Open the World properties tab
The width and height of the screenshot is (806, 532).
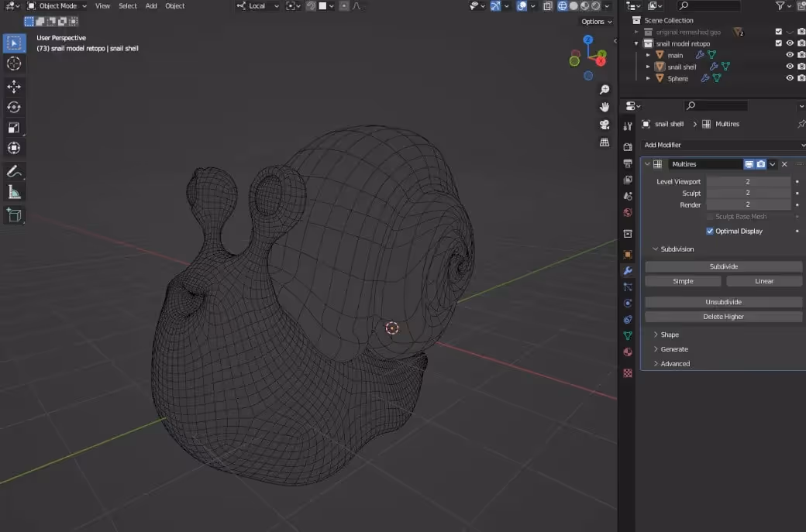[628, 213]
